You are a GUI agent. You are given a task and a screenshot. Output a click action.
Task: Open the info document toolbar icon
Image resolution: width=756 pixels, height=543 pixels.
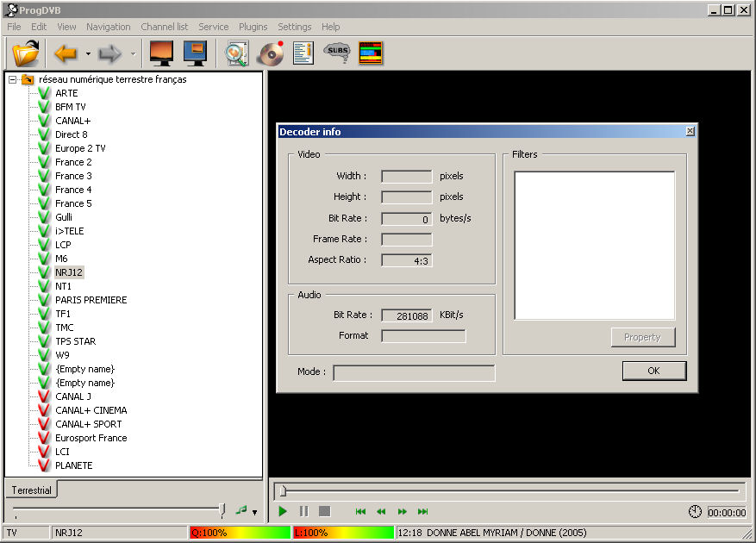pos(303,53)
